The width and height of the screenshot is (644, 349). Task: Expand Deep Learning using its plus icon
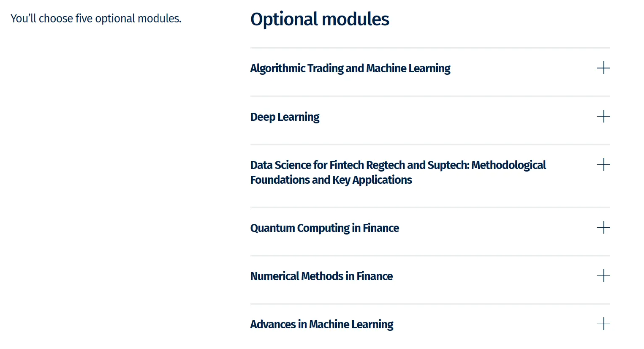(x=603, y=116)
